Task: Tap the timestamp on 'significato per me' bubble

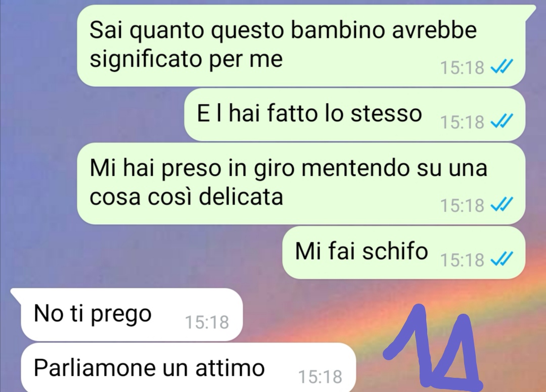Action: [462, 67]
